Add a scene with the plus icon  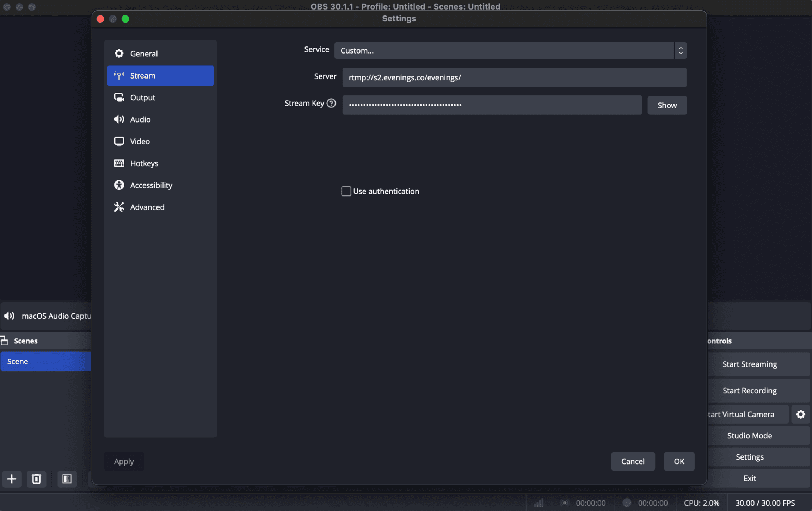pos(12,479)
